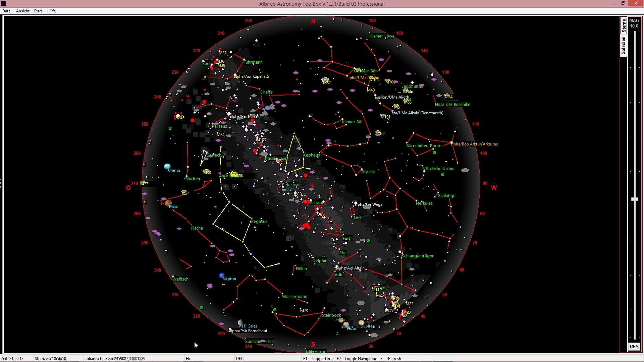Click the Jupiter planet icon

(361, 322)
